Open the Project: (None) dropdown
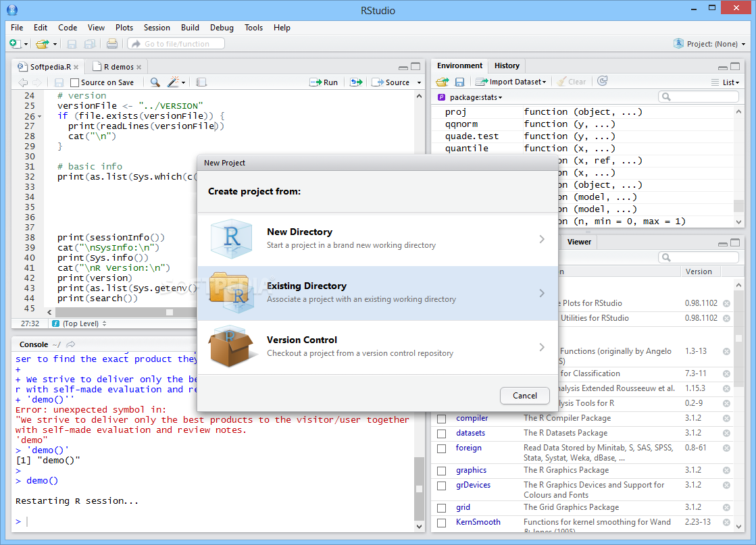Viewport: 756px width, 545px height. [709, 44]
